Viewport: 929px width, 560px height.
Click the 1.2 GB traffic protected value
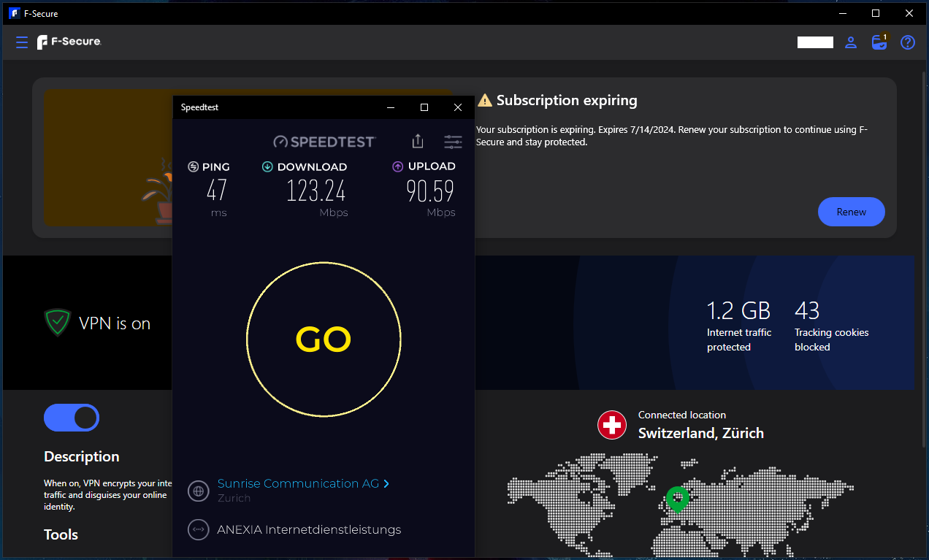click(739, 311)
